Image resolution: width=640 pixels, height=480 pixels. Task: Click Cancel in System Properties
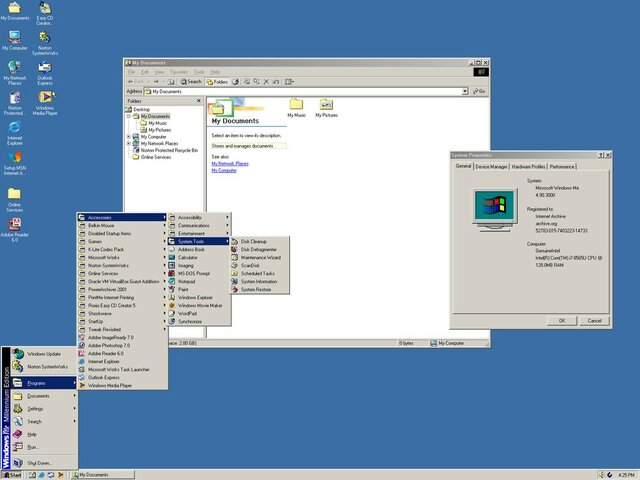pyautogui.click(x=594, y=321)
